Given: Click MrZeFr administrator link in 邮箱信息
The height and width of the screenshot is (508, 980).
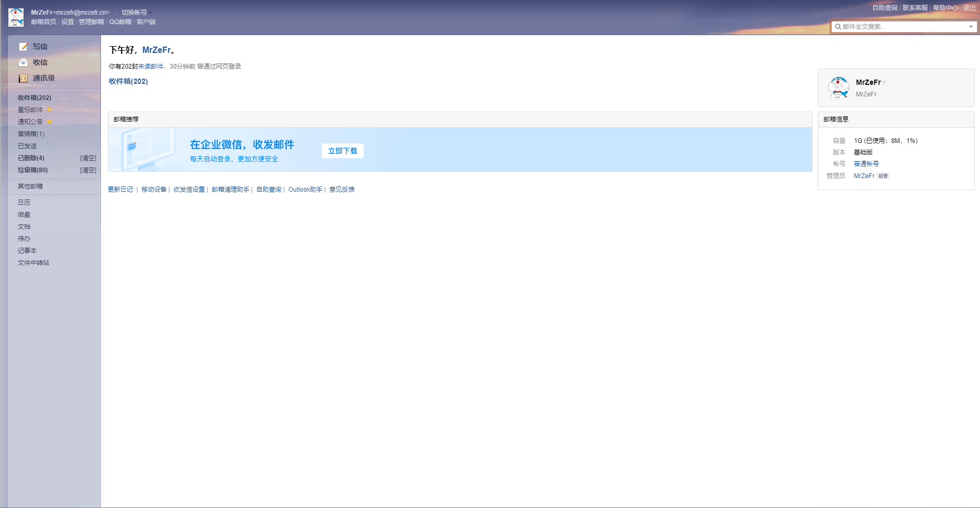Looking at the screenshot, I should [864, 175].
